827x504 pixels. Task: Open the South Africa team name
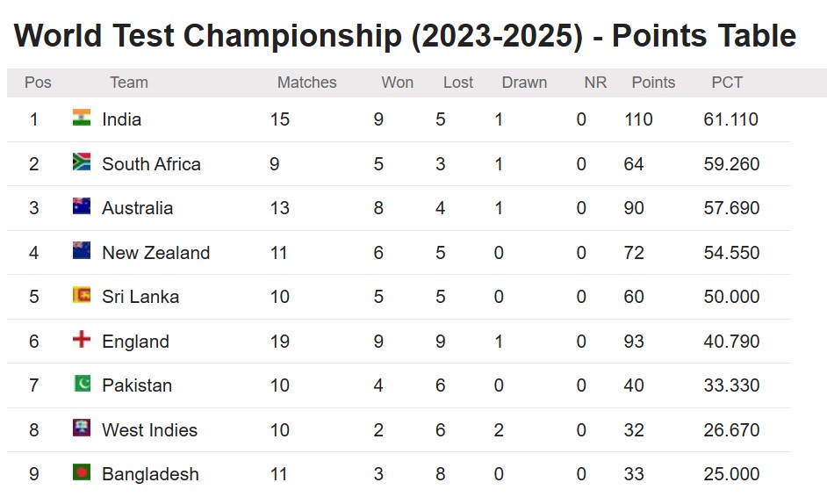pyautogui.click(x=151, y=164)
